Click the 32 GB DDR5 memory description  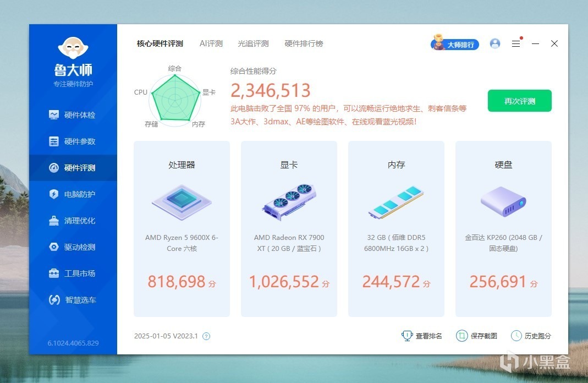(396, 243)
